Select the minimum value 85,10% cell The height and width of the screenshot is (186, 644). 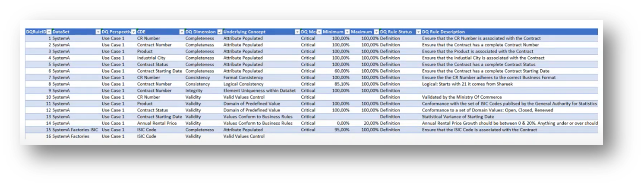[x=341, y=84]
